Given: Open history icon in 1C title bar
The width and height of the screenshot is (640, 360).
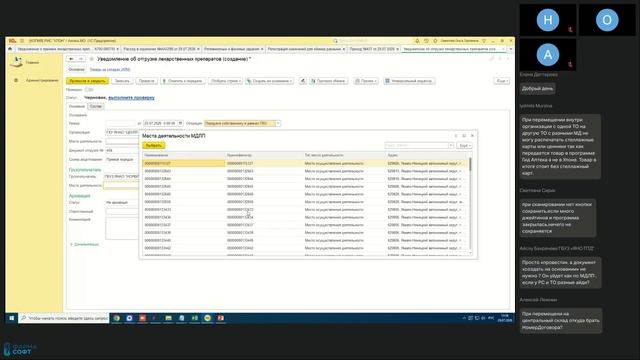Looking at the screenshot, I should coord(426,41).
